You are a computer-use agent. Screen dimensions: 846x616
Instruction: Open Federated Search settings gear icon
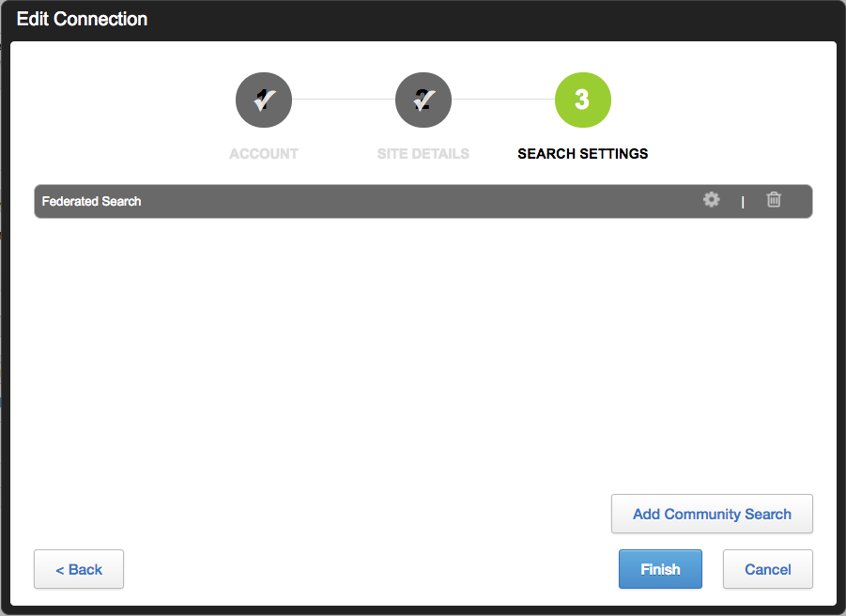coord(711,200)
